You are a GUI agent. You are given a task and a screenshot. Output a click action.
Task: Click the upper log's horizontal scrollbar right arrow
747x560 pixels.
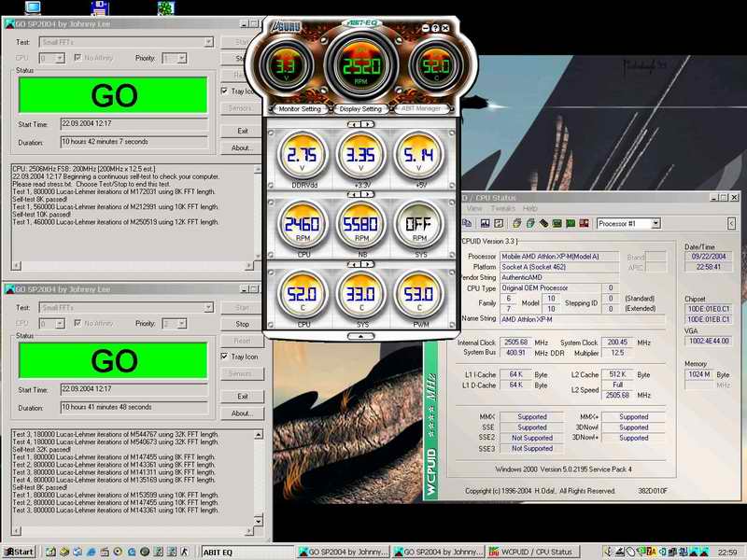click(248, 265)
